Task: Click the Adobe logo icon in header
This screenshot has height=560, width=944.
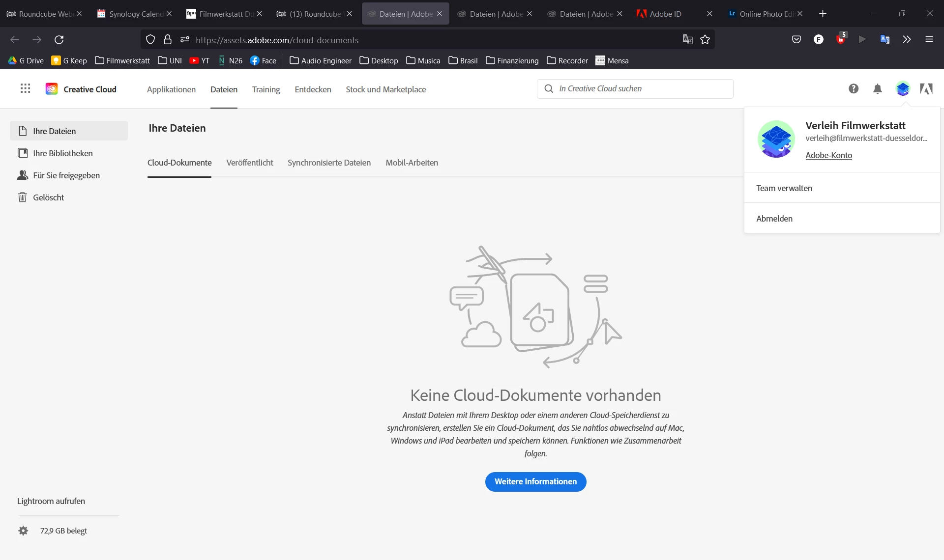Action: coord(926,89)
